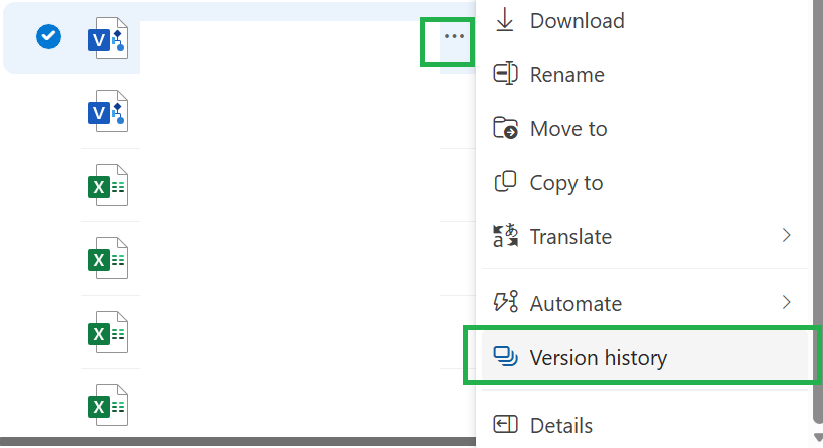Screen dimensions: 823x448
Task: Click the context menu vertical scrollbar
Action: tap(818, 210)
